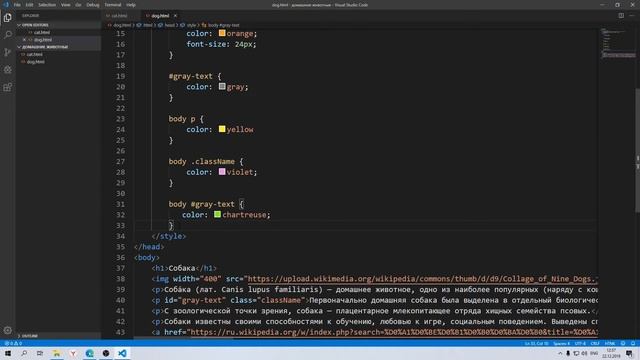This screenshot has height=360, width=640.
Task: Open the Explorer view in activity bar
Action: pyautogui.click(x=8, y=18)
